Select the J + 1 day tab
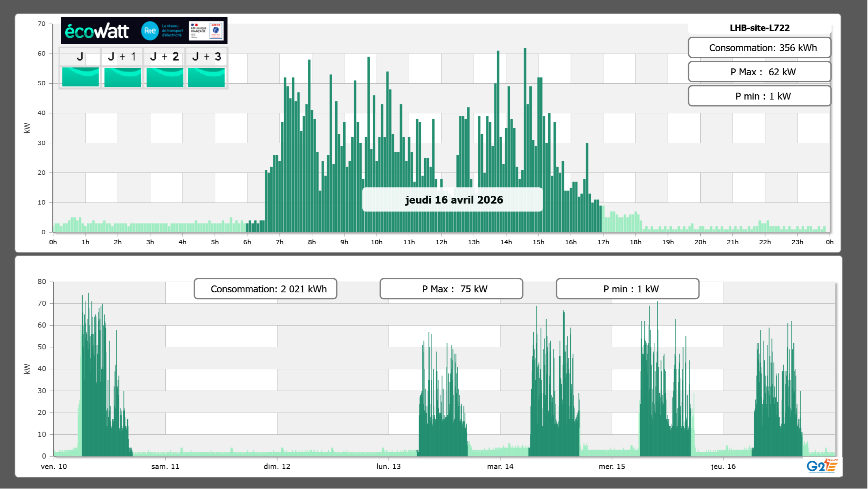 click(x=122, y=57)
